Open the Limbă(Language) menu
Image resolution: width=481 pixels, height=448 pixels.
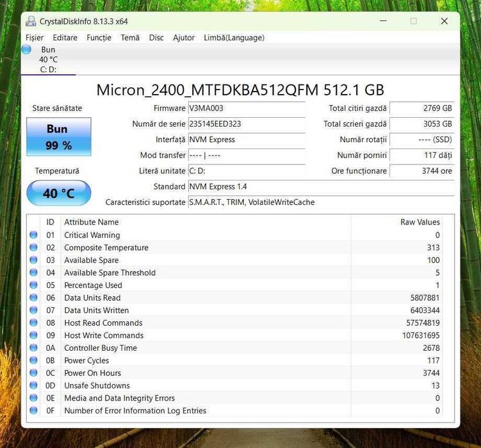[x=234, y=38]
